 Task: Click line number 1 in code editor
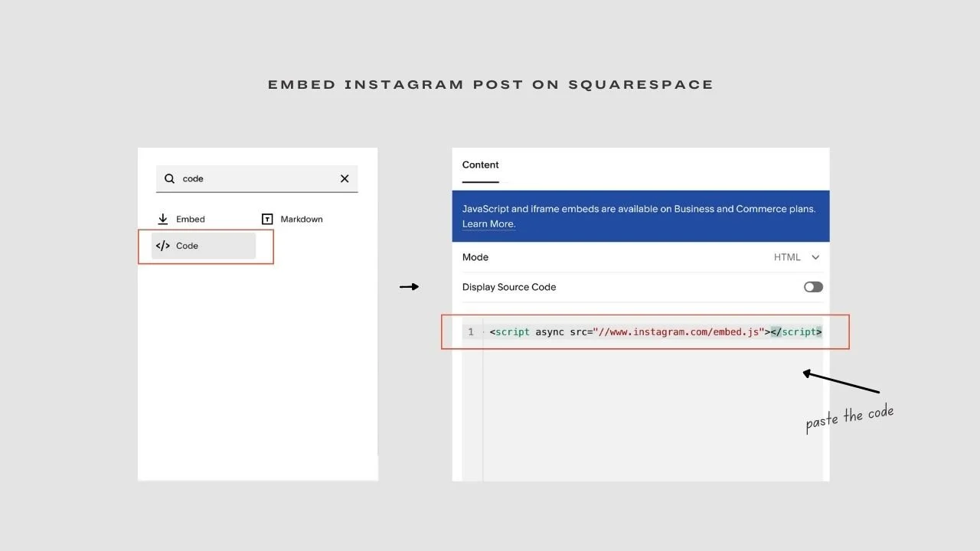click(471, 332)
